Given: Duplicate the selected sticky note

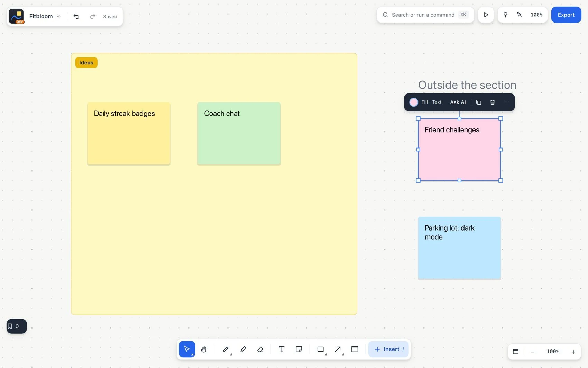Looking at the screenshot, I should (x=479, y=102).
